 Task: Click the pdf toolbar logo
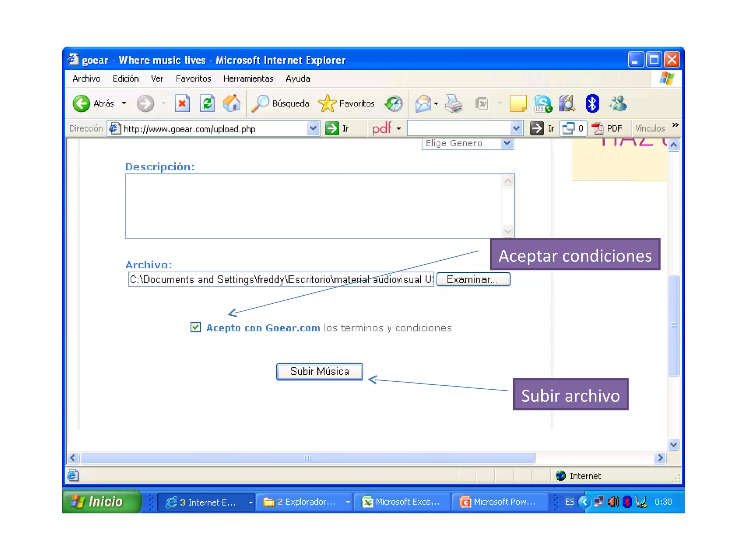382,128
